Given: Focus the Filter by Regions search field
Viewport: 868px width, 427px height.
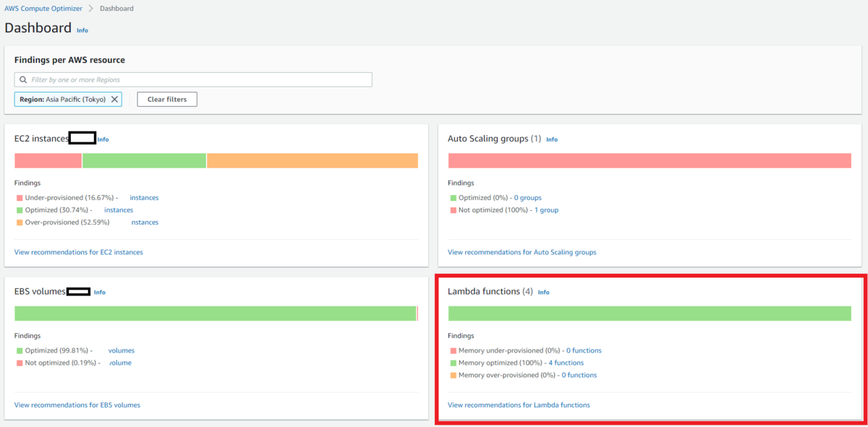Looking at the screenshot, I should (x=193, y=79).
